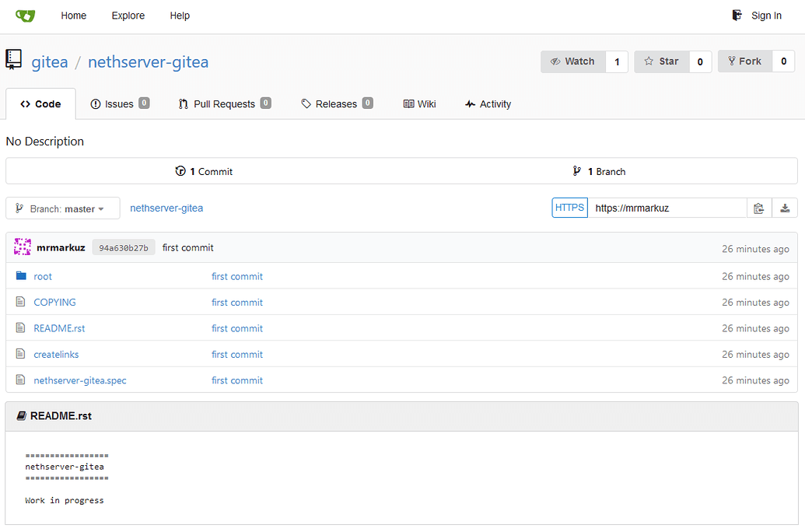Viewport: 805px width, 532px height.
Task: Expand the branches view via 1 Branch
Action: tap(606, 171)
